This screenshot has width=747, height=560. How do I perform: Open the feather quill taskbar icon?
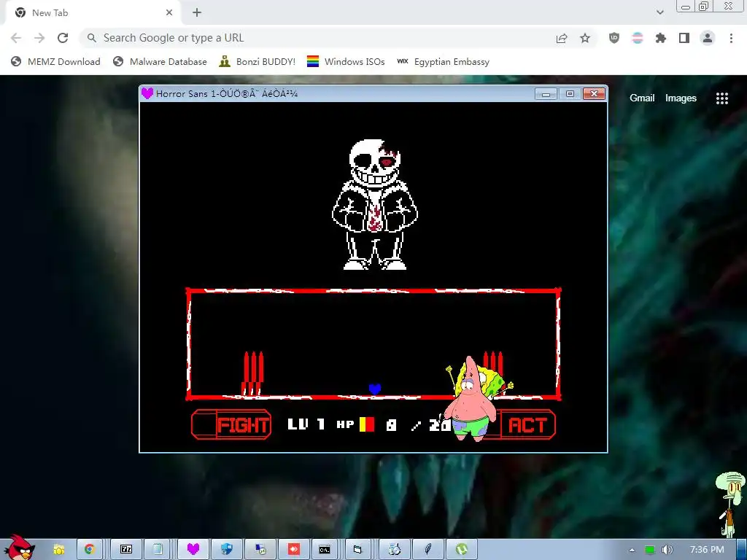[x=427, y=550]
